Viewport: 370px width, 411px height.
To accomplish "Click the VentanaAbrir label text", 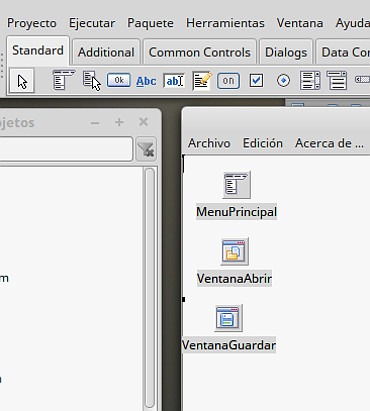I will 234,278.
